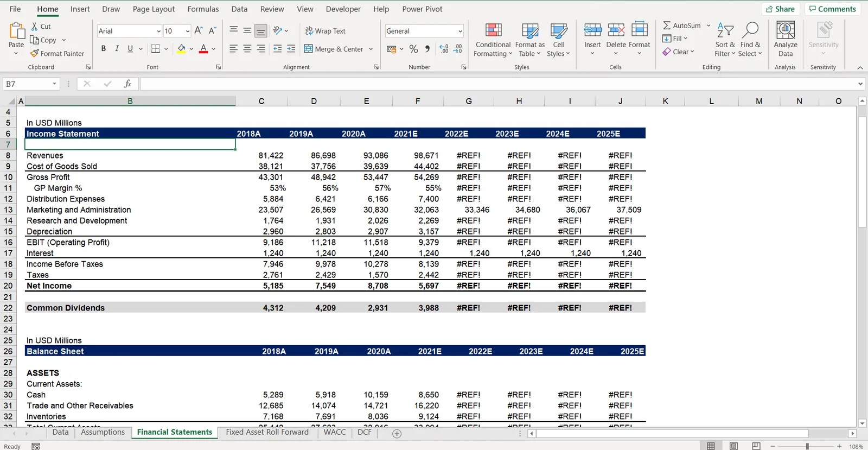Switch to the Formulas ribbon tab

[x=203, y=9]
